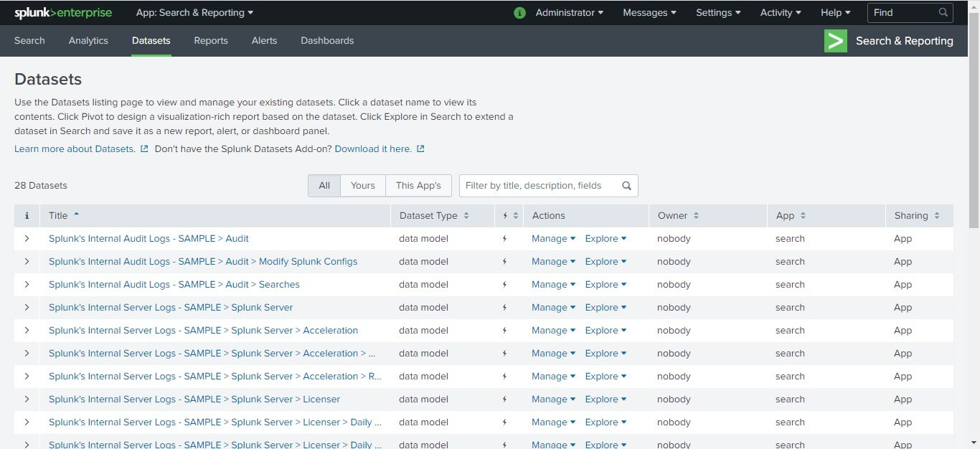This screenshot has width=980, height=449.
Task: Go to the Dashboards tab
Action: pyautogui.click(x=327, y=41)
